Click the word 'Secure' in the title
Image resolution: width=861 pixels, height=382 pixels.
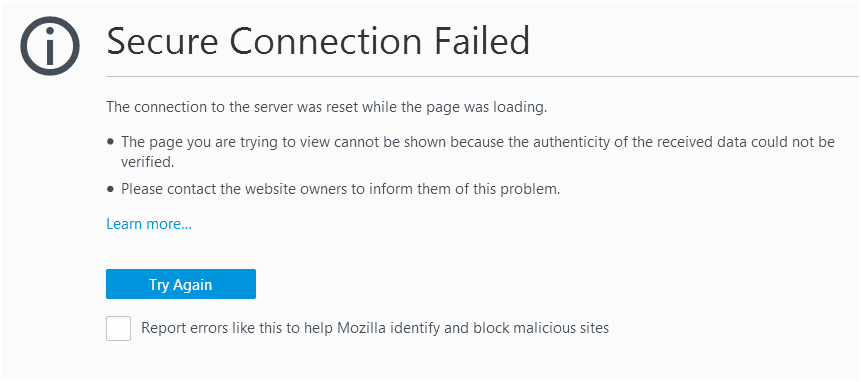(162, 41)
